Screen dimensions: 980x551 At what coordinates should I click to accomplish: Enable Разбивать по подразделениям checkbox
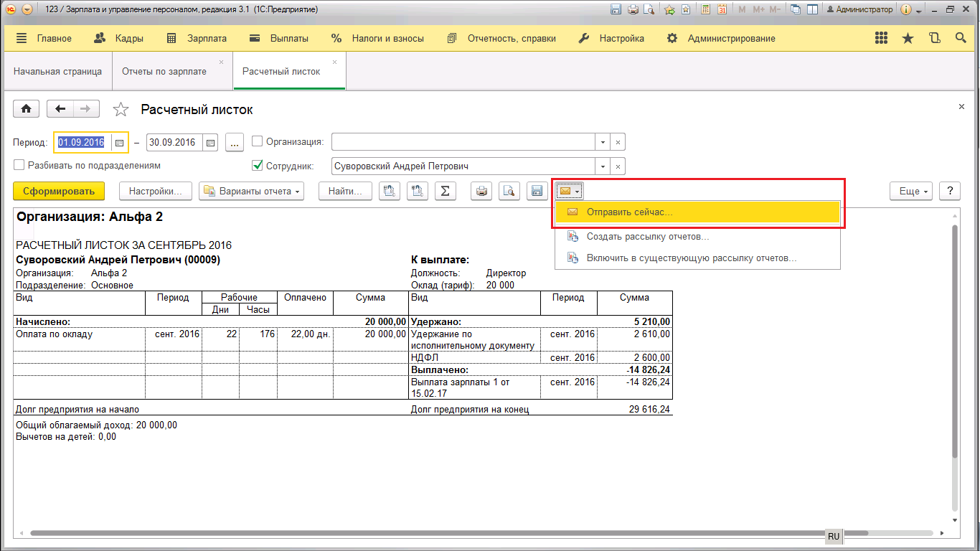coord(19,165)
